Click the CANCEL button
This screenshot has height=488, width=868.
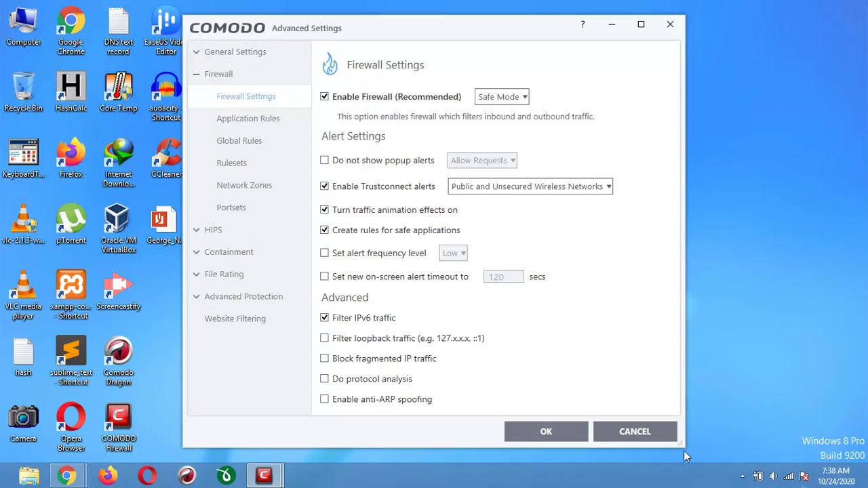[635, 432]
